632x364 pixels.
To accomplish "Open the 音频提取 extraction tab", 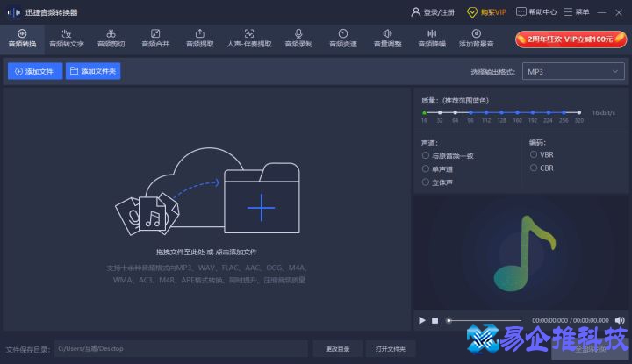I will coord(199,39).
